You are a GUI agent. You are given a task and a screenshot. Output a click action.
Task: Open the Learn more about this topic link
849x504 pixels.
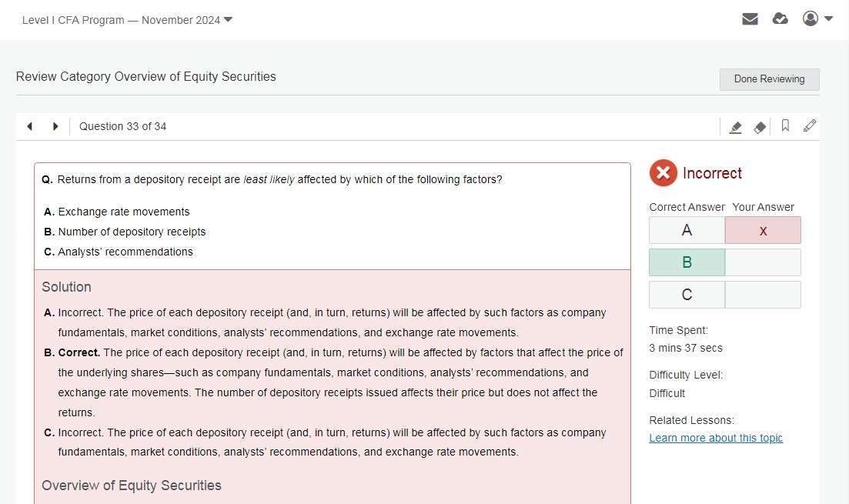point(716,438)
